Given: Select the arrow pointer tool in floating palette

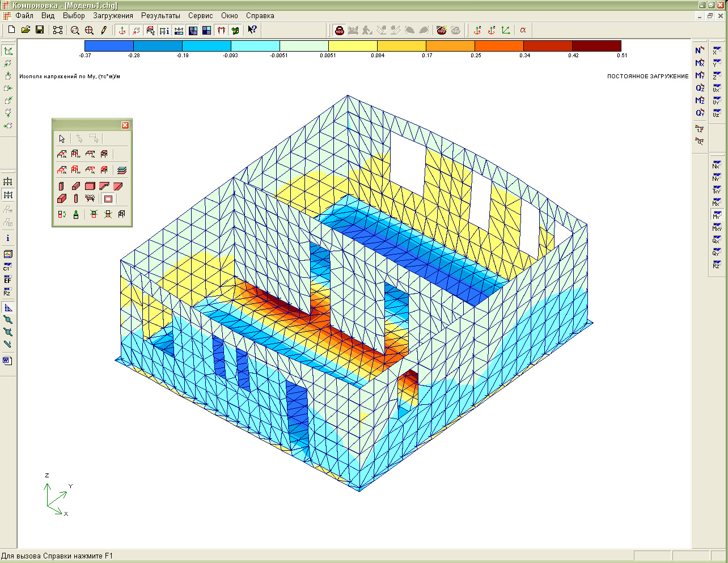Looking at the screenshot, I should pos(62,139).
